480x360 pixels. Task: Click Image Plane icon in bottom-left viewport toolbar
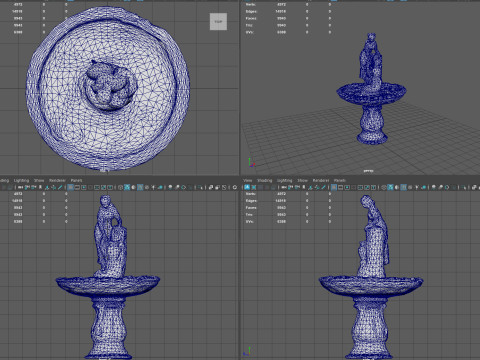pos(47,187)
